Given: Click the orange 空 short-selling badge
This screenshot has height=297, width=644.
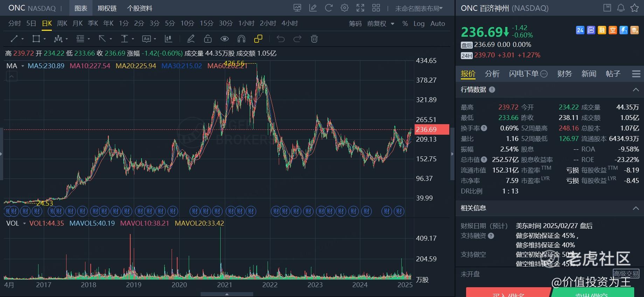Looking at the screenshot, I should [x=613, y=30].
